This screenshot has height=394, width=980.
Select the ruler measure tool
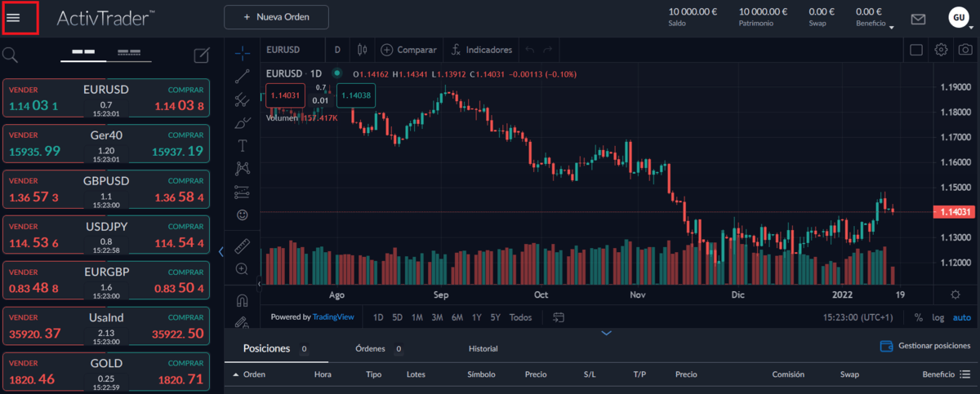242,246
